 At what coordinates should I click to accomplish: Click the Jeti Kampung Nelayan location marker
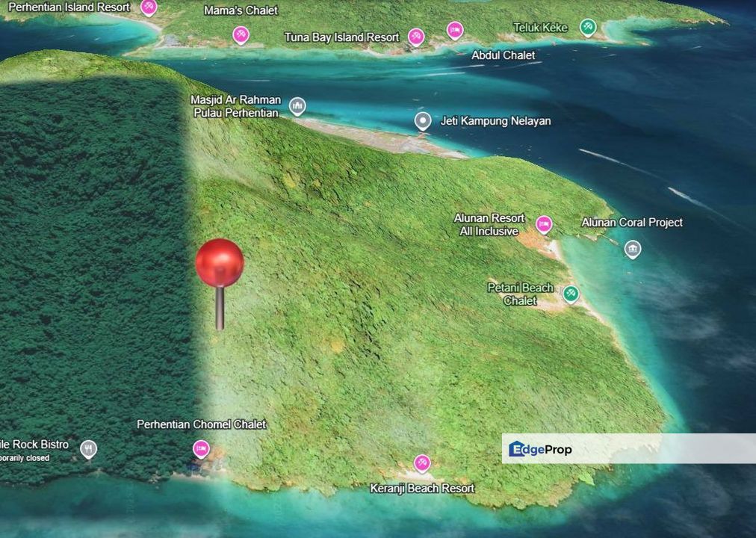pos(423,121)
